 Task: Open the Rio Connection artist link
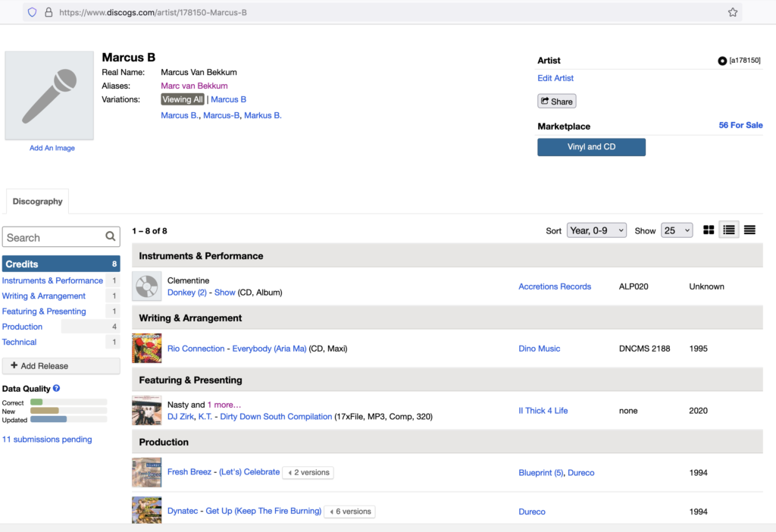coord(196,349)
